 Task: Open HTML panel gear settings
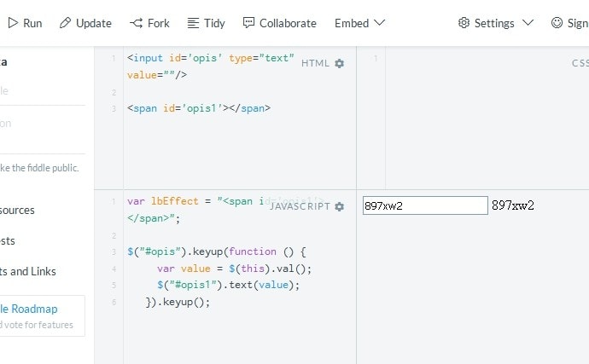pos(340,64)
